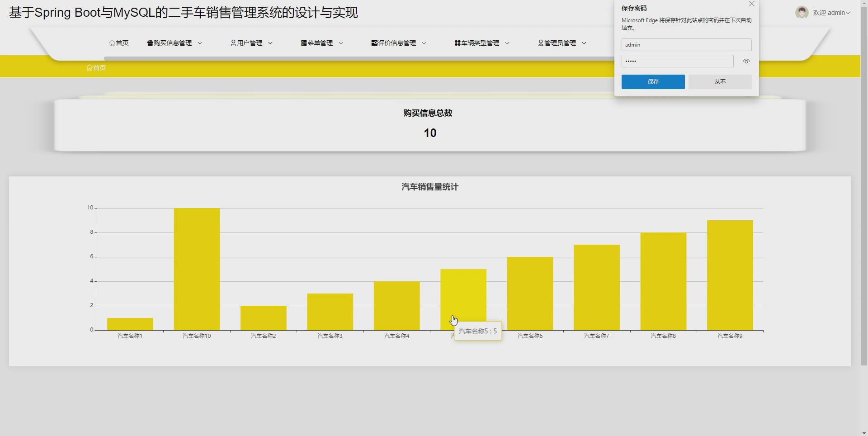The width and height of the screenshot is (868, 436).
Task: Click the blue 保存 button
Action: (653, 82)
